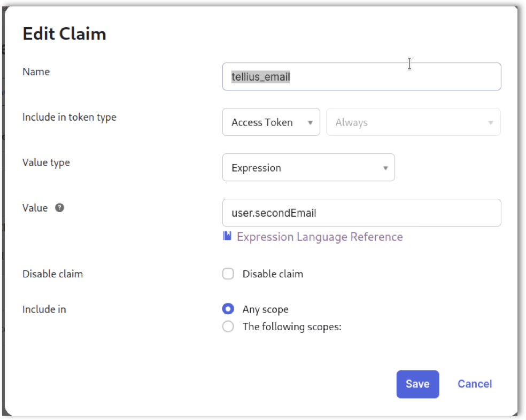Expand the Expression value type dropdown
Image resolution: width=526 pixels, height=420 pixels.
tap(308, 168)
